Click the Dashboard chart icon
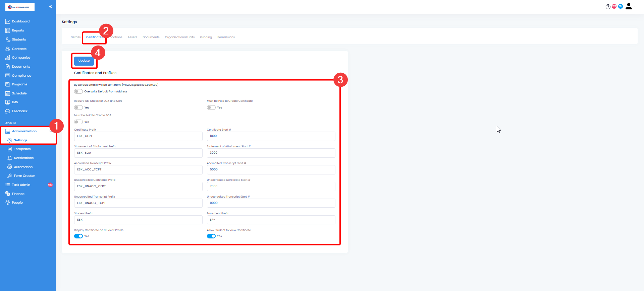 pyautogui.click(x=7, y=21)
